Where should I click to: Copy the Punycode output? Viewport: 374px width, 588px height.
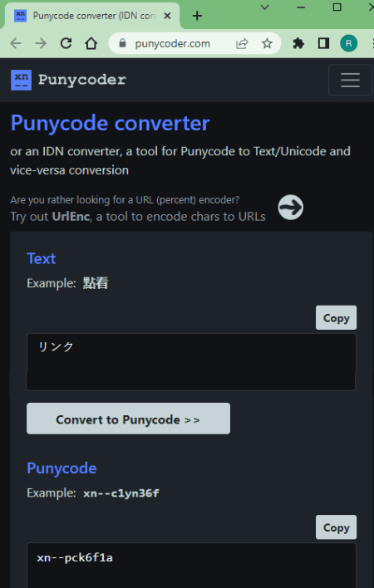click(336, 527)
